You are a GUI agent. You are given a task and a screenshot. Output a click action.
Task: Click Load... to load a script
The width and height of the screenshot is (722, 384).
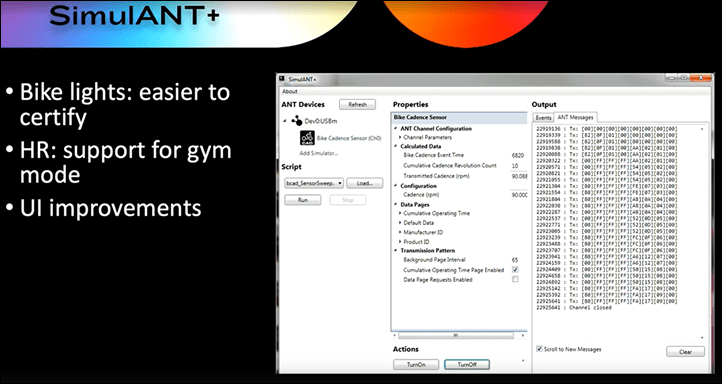(364, 183)
